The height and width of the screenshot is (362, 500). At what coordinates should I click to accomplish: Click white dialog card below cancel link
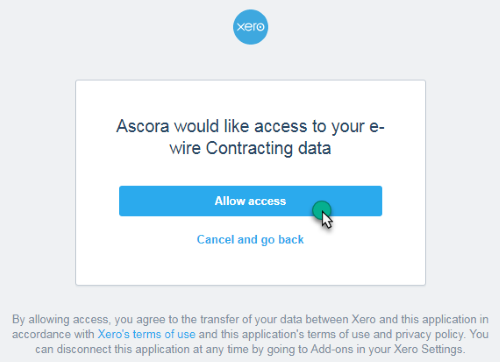[x=250, y=267]
